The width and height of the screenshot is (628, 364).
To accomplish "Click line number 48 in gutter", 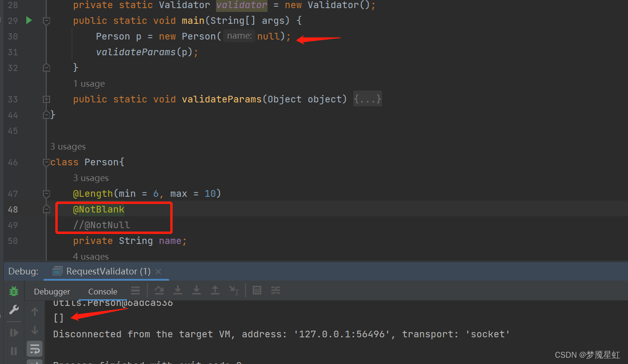I will click(13, 209).
